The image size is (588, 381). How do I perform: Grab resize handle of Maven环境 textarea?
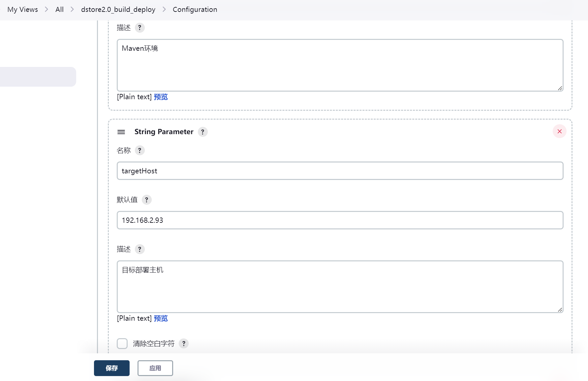pyautogui.click(x=560, y=88)
